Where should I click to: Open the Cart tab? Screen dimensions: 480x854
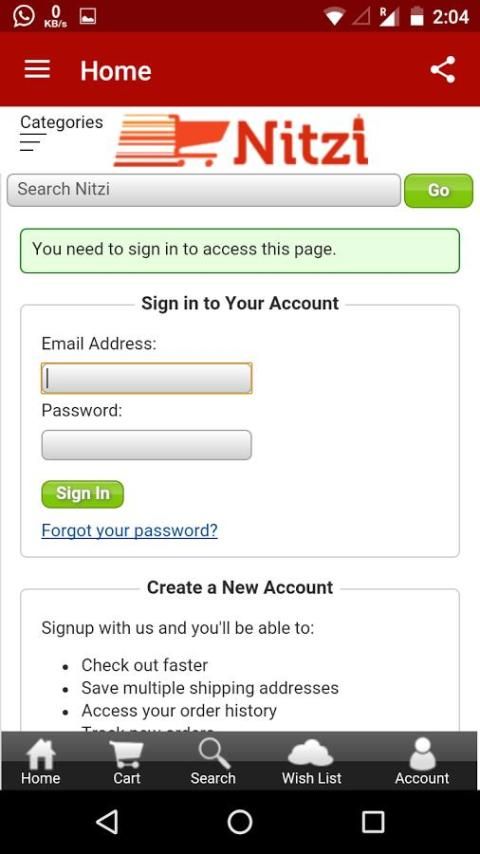click(x=126, y=761)
